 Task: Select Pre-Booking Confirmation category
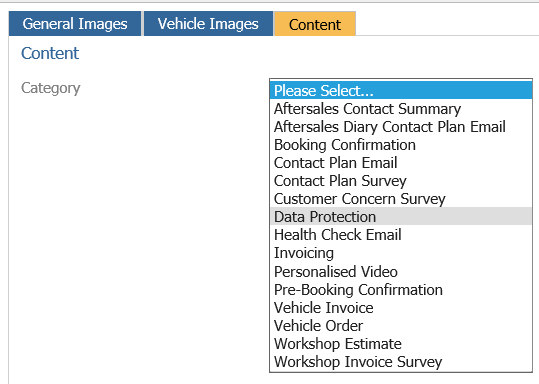pos(401,289)
